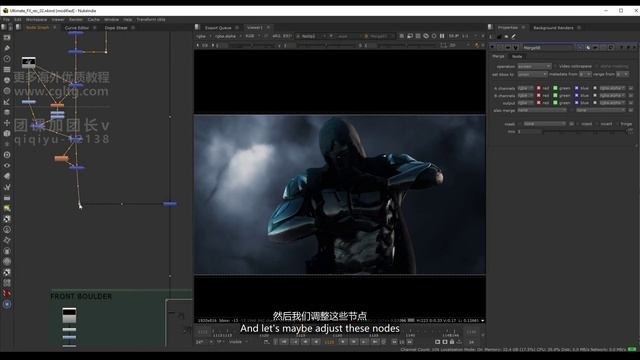Open the Merge nodes toolbar icon

7,112
